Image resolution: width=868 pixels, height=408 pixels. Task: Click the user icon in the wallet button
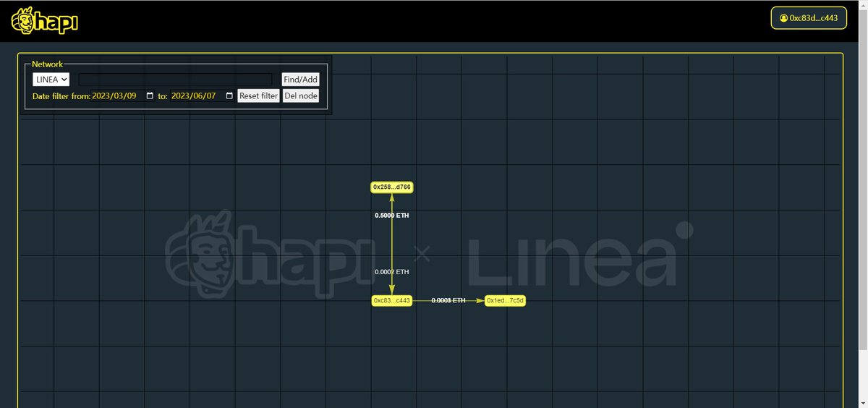tap(783, 18)
